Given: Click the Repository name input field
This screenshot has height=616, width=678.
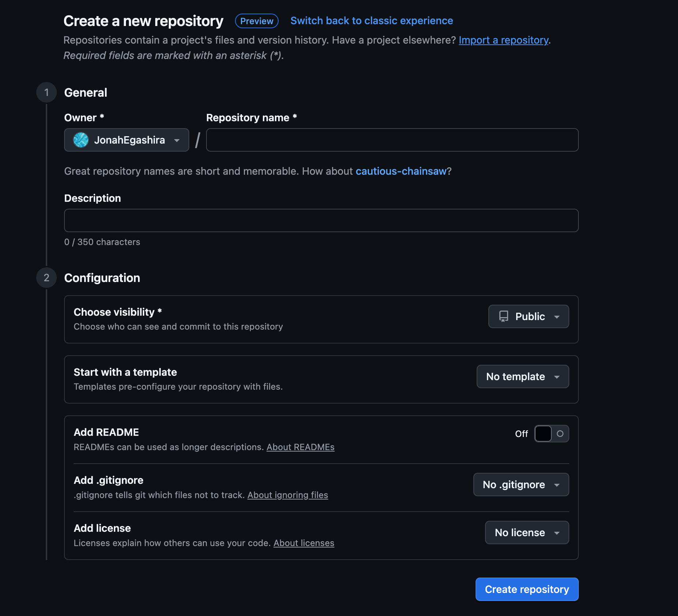Looking at the screenshot, I should (x=392, y=140).
